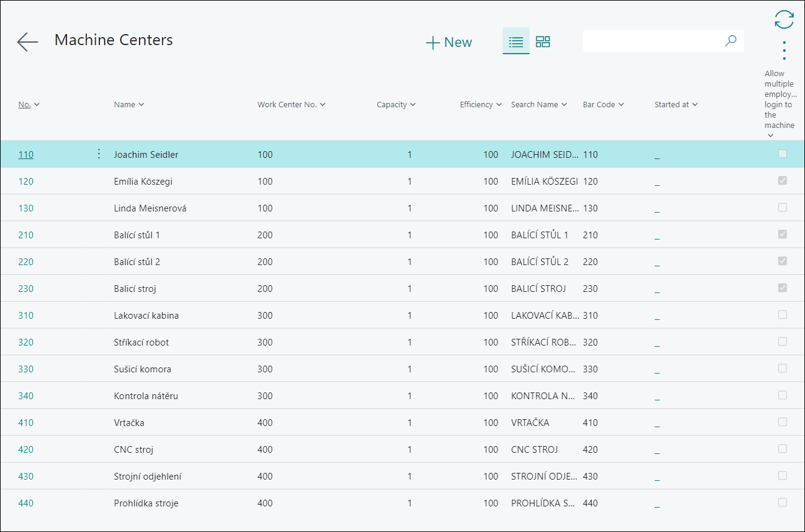Viewport: 805px width, 532px height.
Task: Open machine center 440 link
Action: [x=26, y=503]
